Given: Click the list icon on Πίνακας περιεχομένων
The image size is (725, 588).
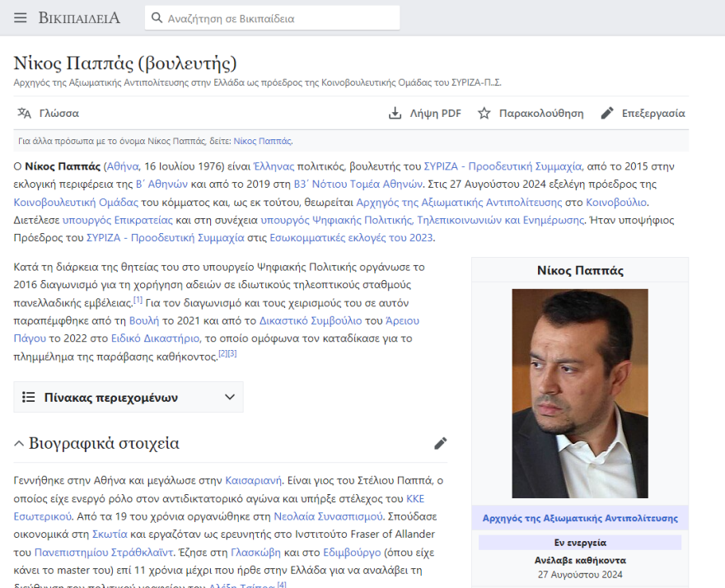Looking at the screenshot, I should click(x=29, y=397).
